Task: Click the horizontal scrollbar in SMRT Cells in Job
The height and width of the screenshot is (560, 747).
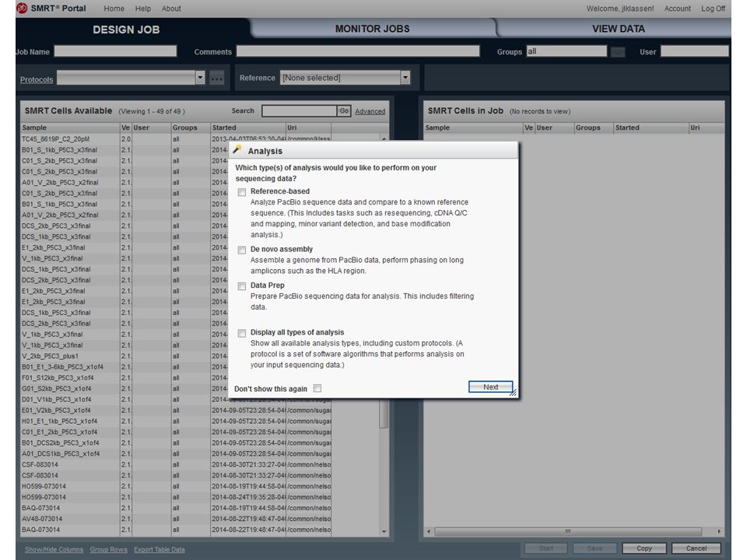Action: 568,531
